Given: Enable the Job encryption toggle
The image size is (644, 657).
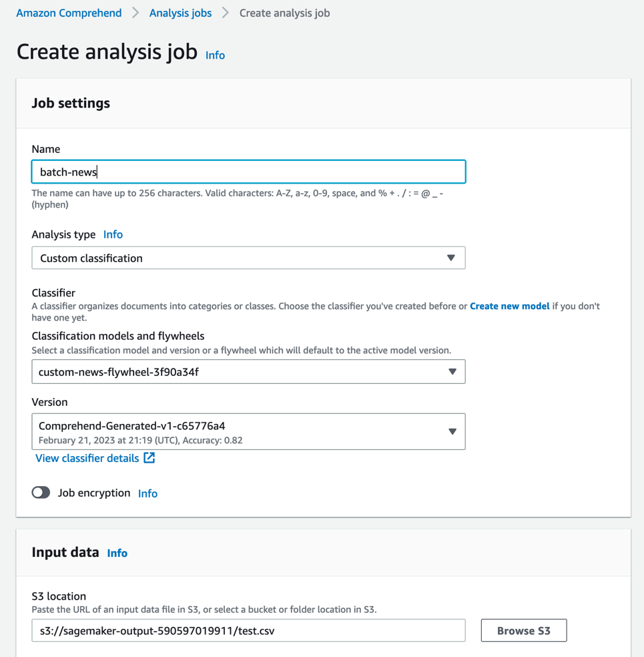Looking at the screenshot, I should (x=41, y=493).
